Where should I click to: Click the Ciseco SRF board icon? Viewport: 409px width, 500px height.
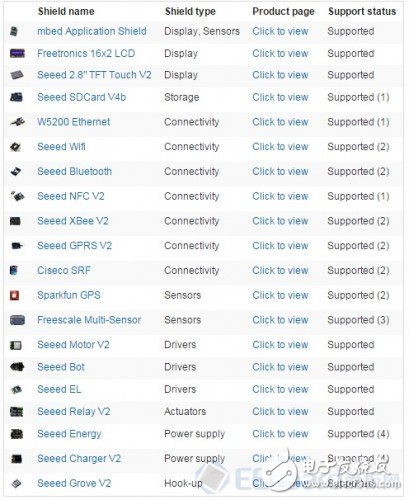13,270
